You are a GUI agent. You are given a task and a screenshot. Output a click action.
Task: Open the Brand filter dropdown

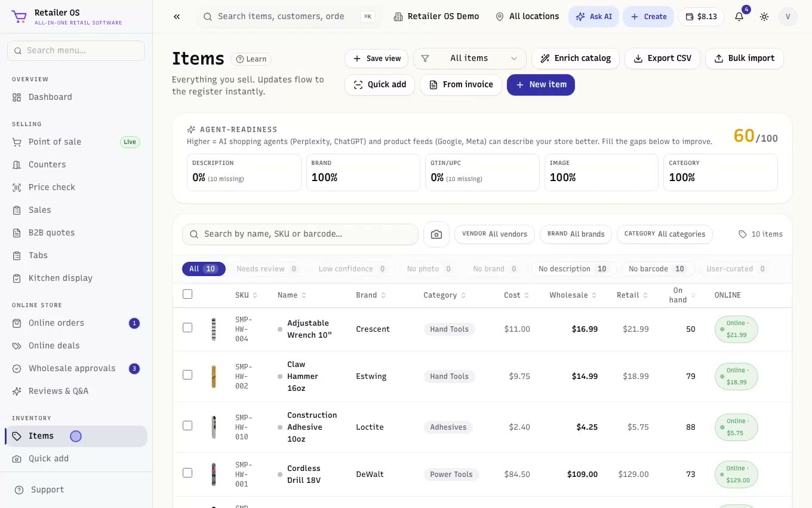[576, 234]
